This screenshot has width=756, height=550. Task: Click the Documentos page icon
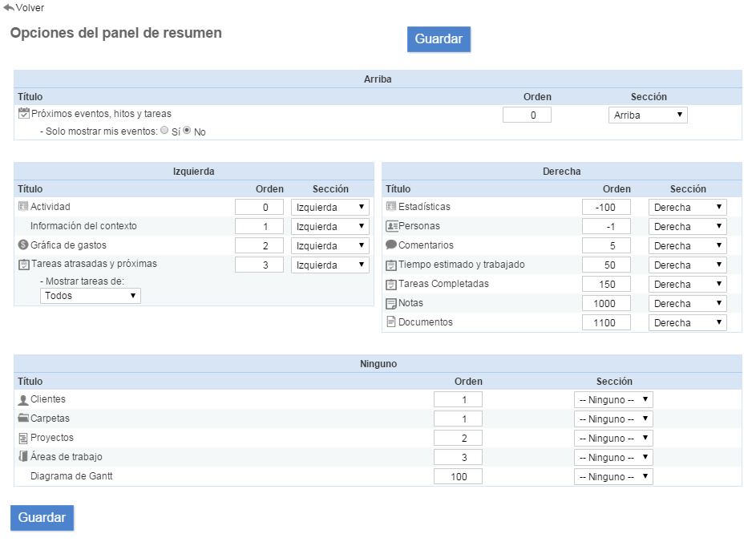[x=391, y=322]
